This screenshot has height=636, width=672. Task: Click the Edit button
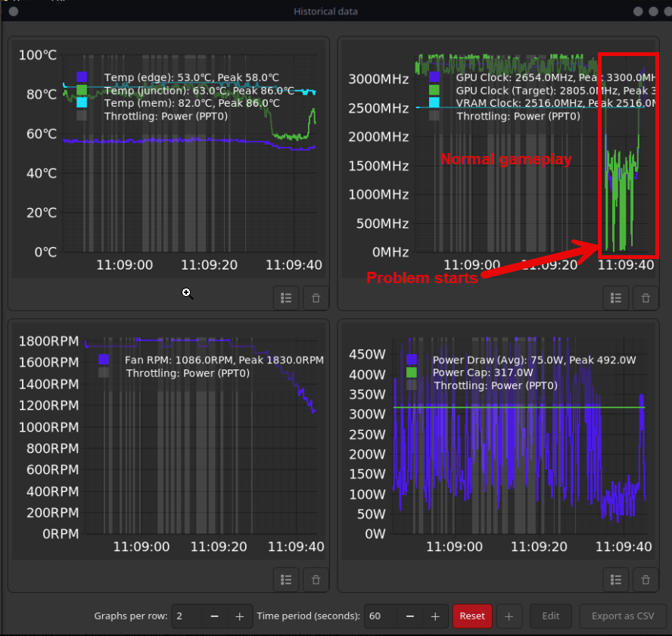point(550,616)
